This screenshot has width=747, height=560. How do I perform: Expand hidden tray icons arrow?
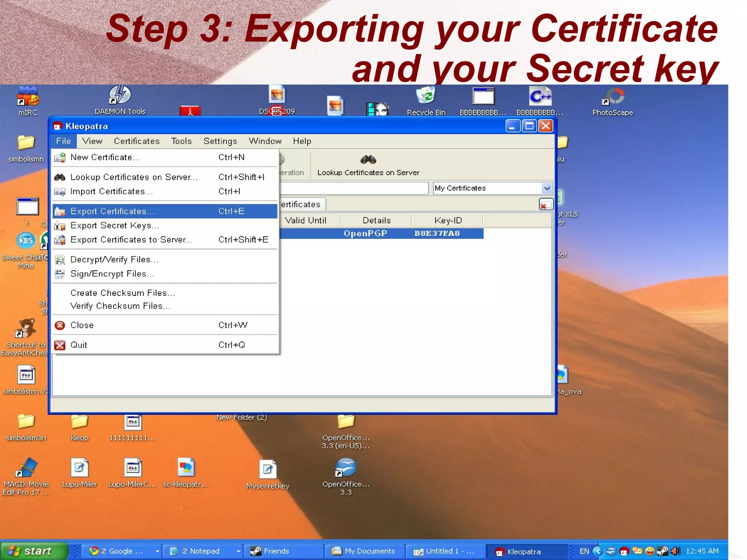(598, 551)
